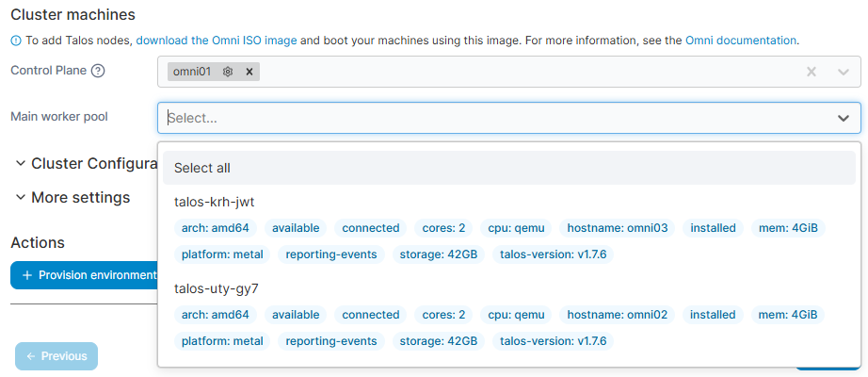Open the Omni documentation link
The height and width of the screenshot is (377, 868).
pyautogui.click(x=741, y=41)
